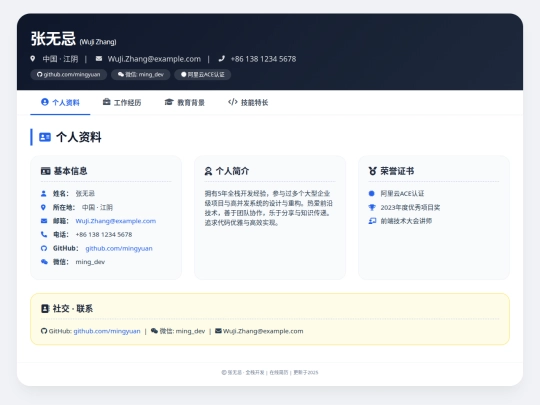The height and width of the screenshot is (405, 540).
Task: Switch to the 教育背景 tab
Action: pyautogui.click(x=185, y=103)
